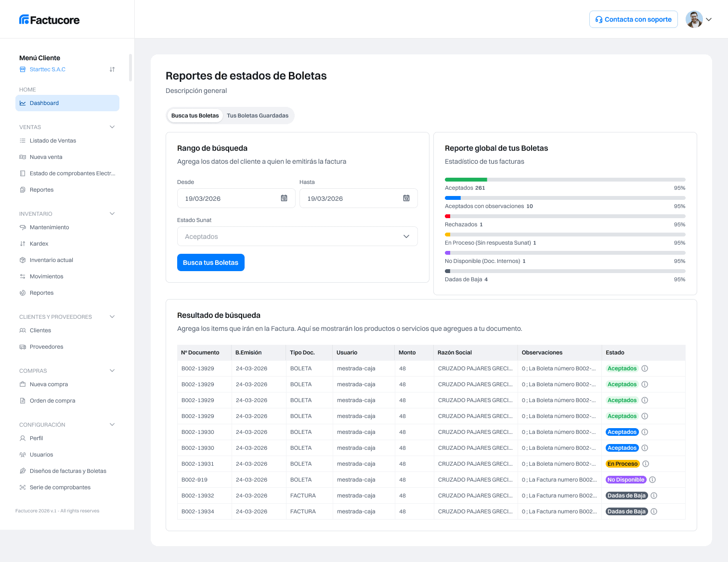Click the user avatar photo
The width and height of the screenshot is (728, 562).
[694, 19]
